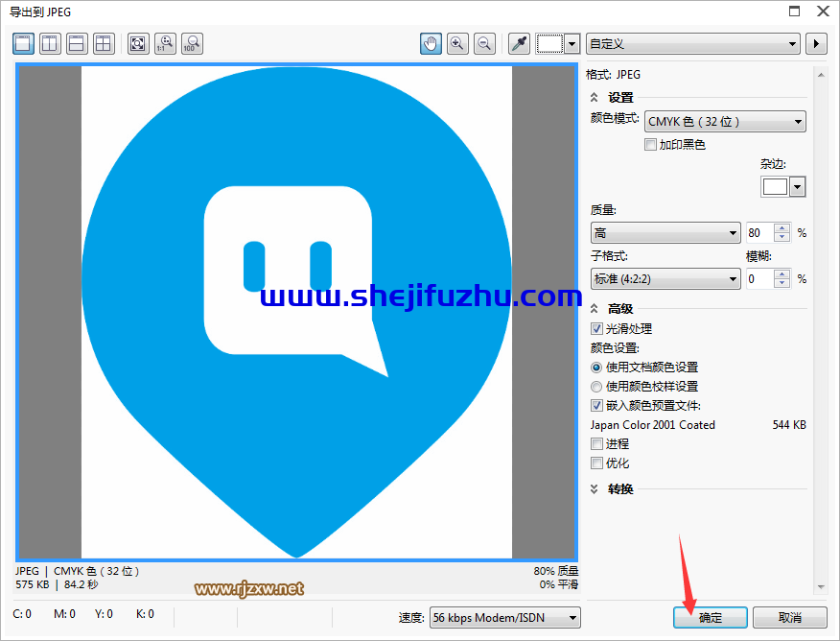Click the 取消 button
This screenshot has width=840, height=641.
pos(789,617)
